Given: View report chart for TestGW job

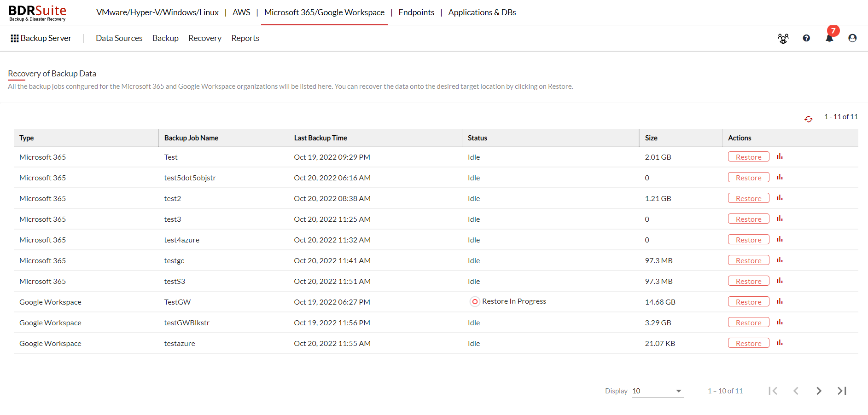Looking at the screenshot, I should tap(780, 301).
